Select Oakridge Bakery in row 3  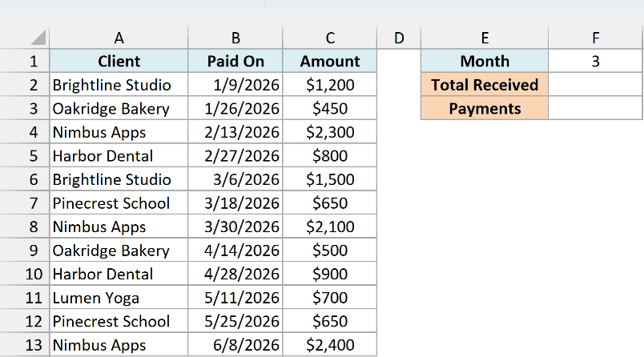(119, 108)
